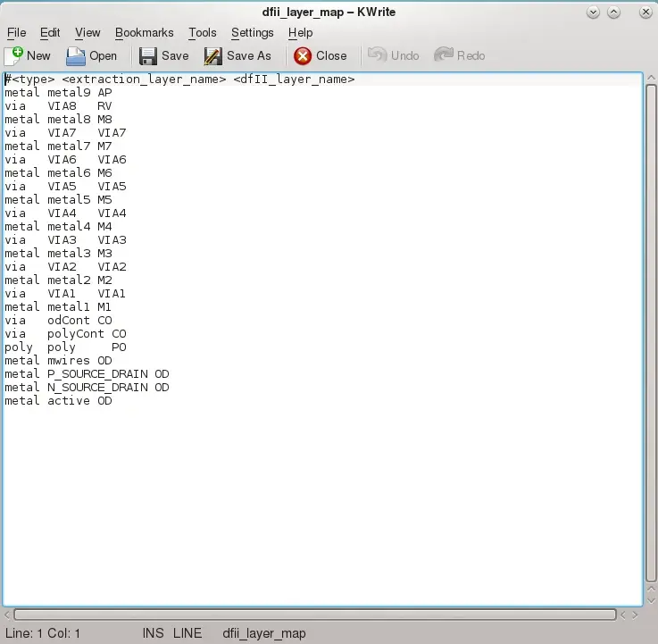The image size is (658, 644).
Task: Click the Undo arrow icon
Action: tap(377, 54)
